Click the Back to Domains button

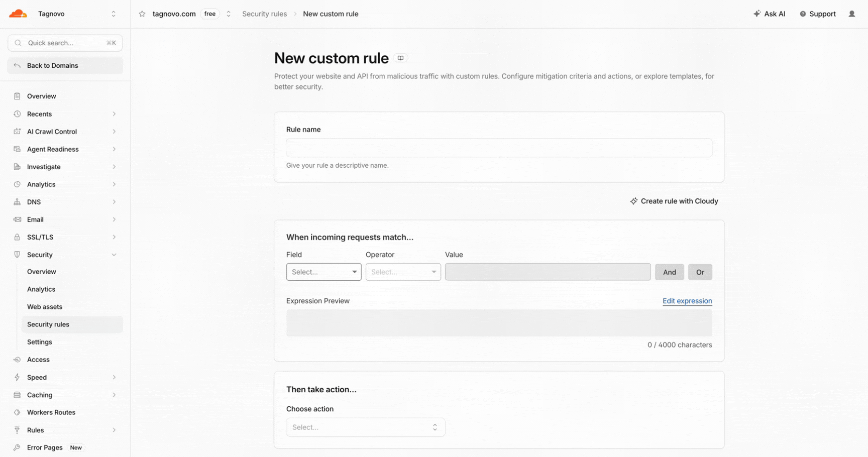coord(65,65)
